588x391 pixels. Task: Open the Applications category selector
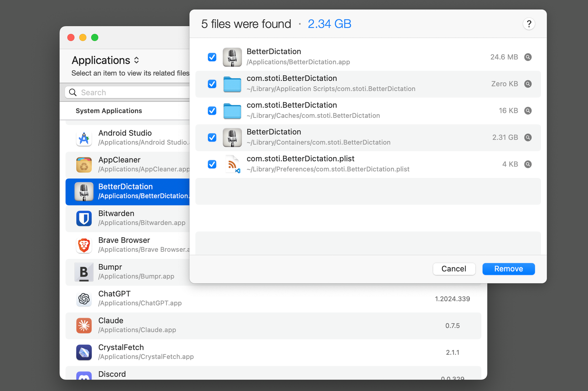105,60
